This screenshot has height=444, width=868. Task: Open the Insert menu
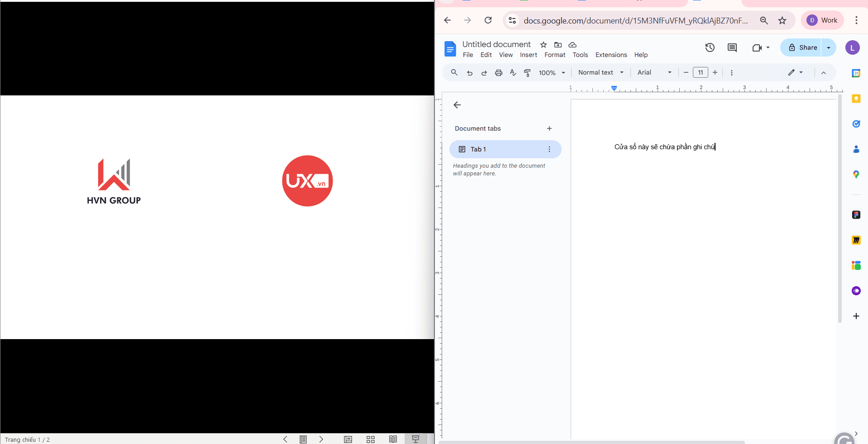pos(529,55)
